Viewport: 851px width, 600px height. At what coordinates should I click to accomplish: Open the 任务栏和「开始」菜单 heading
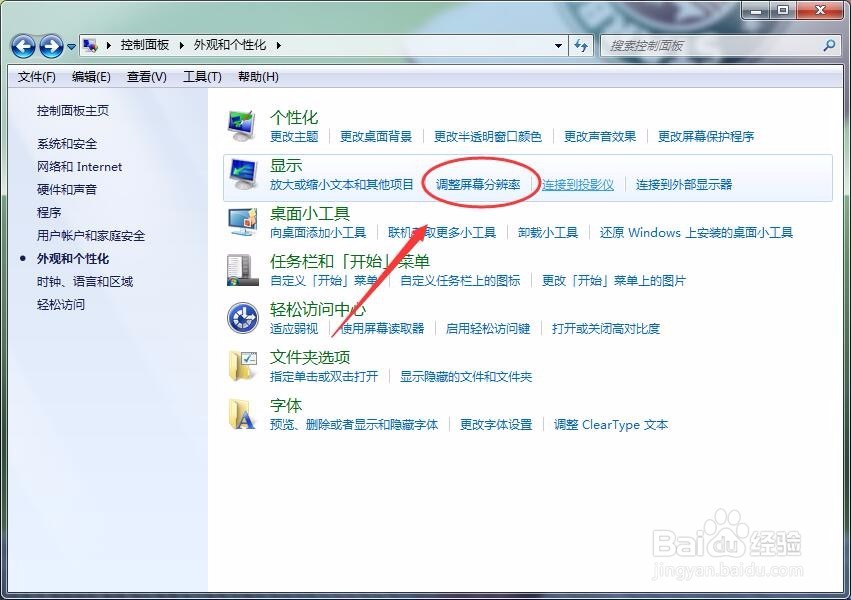click(x=350, y=261)
